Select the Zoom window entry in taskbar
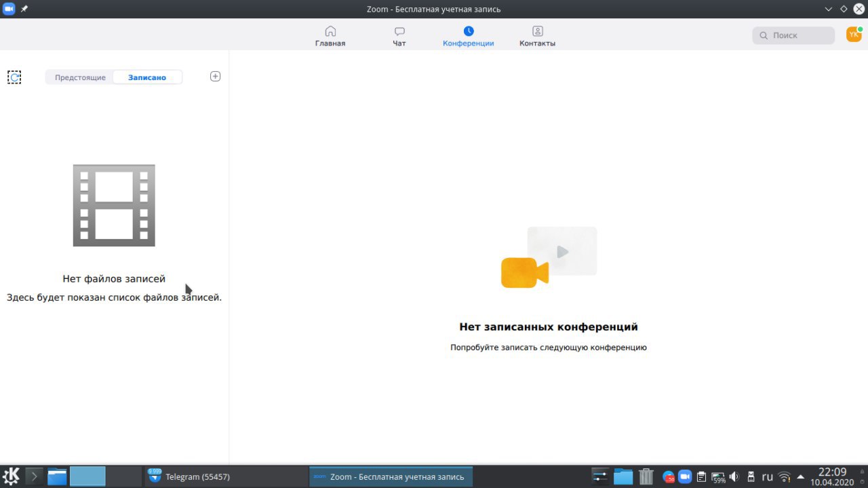This screenshot has width=868, height=488. (x=391, y=476)
